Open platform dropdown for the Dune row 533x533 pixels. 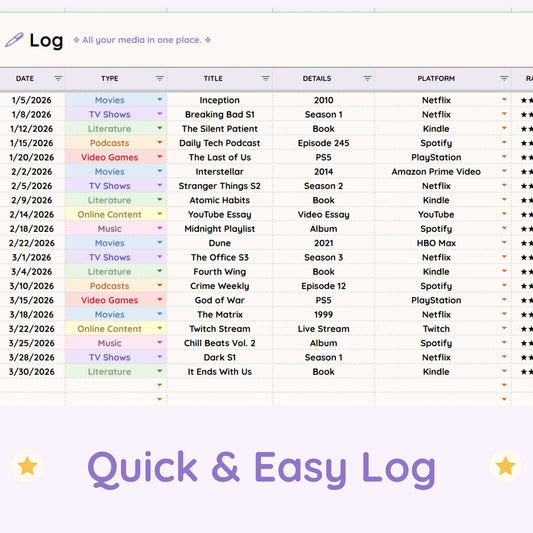[504, 242]
